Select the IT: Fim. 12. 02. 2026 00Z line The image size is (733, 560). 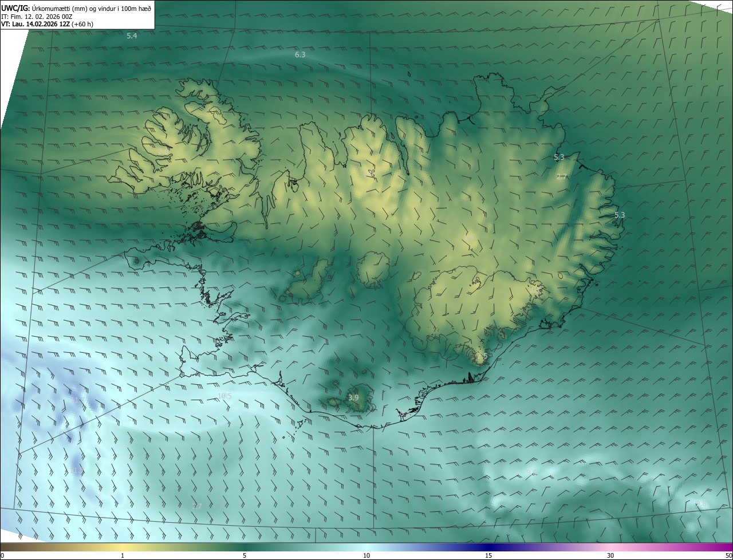tap(37, 16)
